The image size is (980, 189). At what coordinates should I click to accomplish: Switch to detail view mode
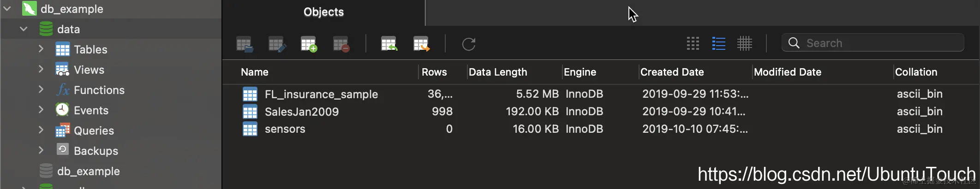click(744, 43)
